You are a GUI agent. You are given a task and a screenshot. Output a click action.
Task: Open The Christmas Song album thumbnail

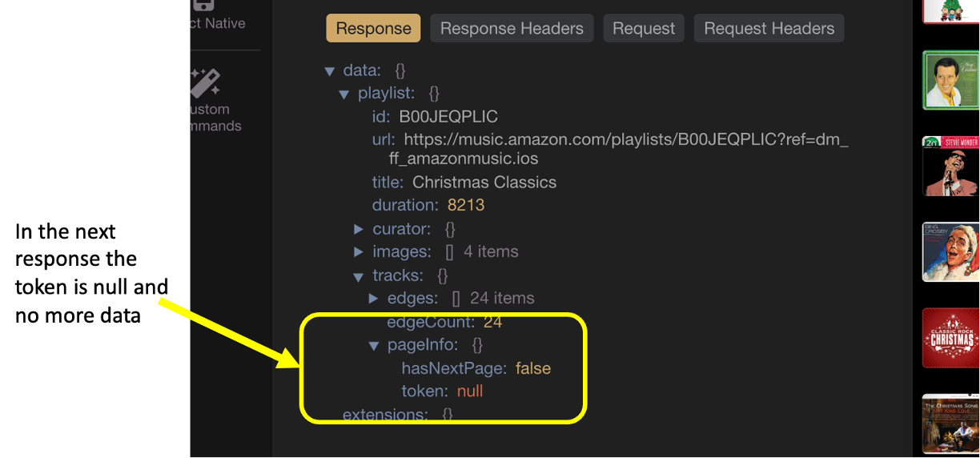pos(950,424)
